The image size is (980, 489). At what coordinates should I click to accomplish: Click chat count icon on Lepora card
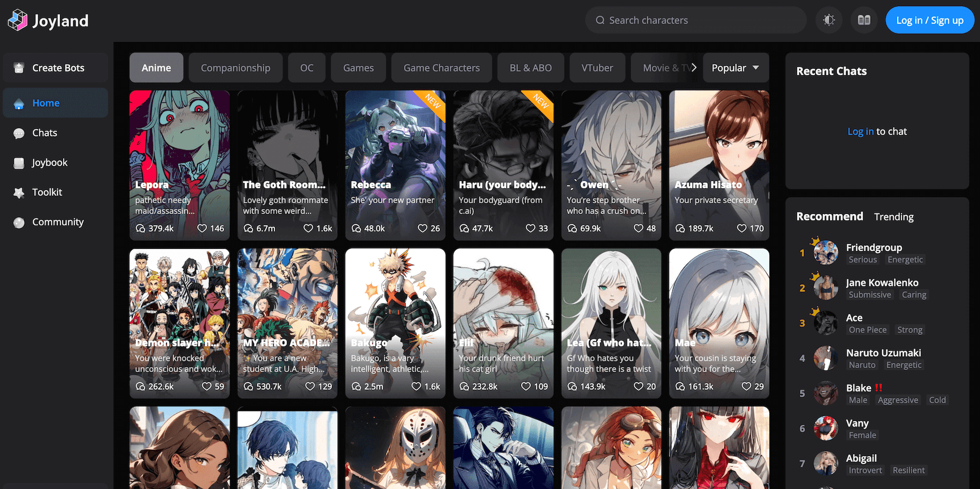pyautogui.click(x=140, y=228)
